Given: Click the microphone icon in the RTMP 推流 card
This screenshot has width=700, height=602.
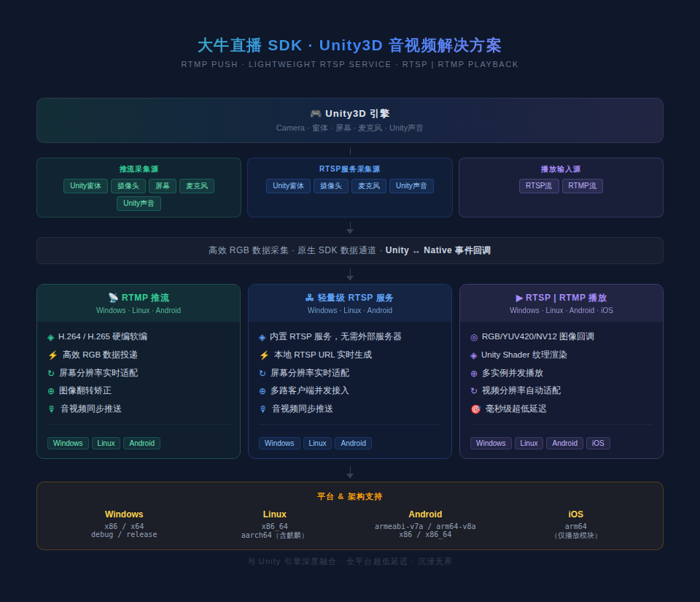Looking at the screenshot, I should 52,409.
